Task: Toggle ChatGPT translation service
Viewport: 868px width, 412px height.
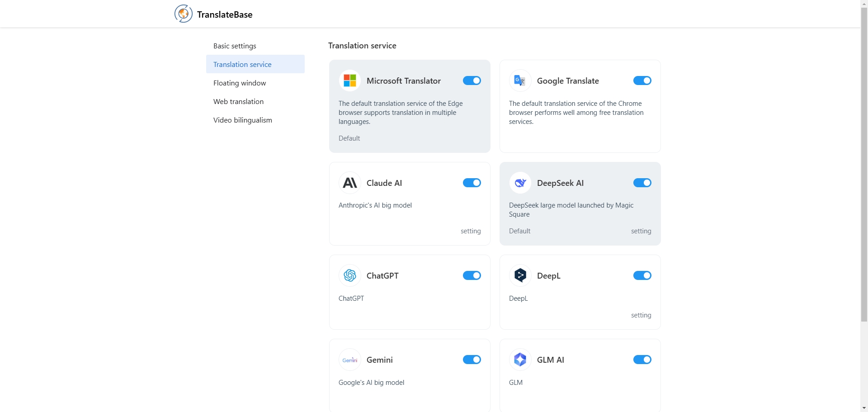Action: (x=472, y=275)
